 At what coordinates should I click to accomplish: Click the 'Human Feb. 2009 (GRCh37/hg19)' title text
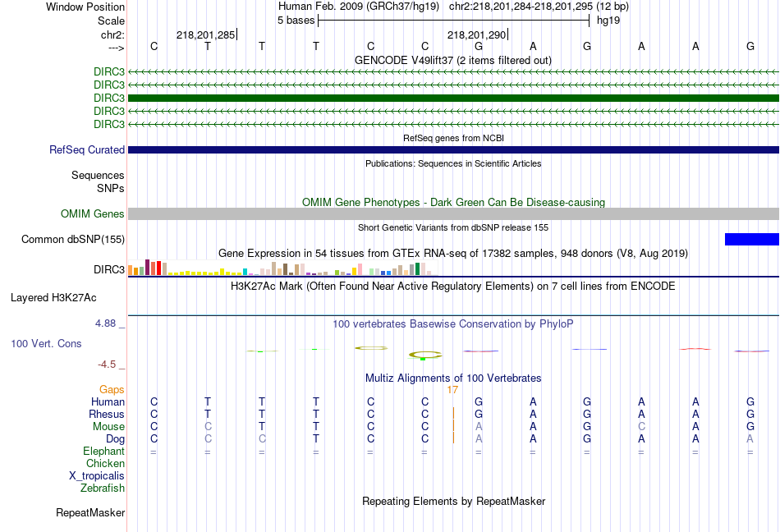pos(359,7)
